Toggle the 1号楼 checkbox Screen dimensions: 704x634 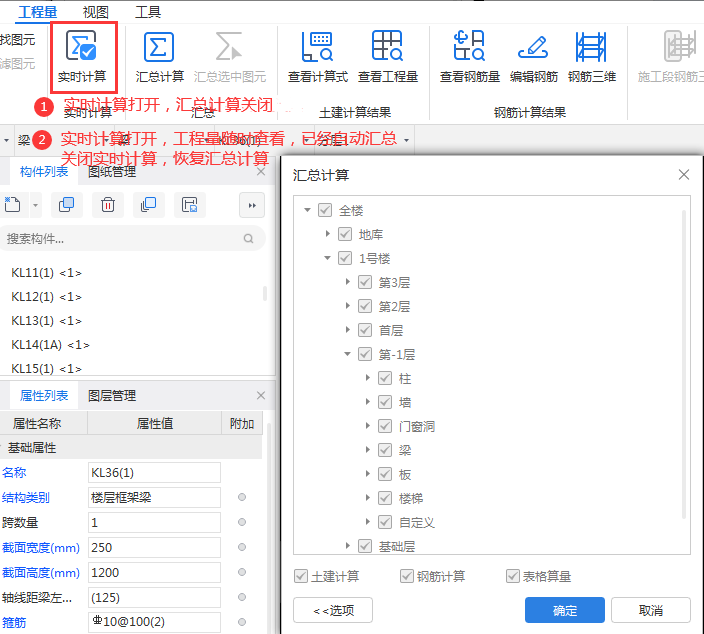click(x=345, y=258)
